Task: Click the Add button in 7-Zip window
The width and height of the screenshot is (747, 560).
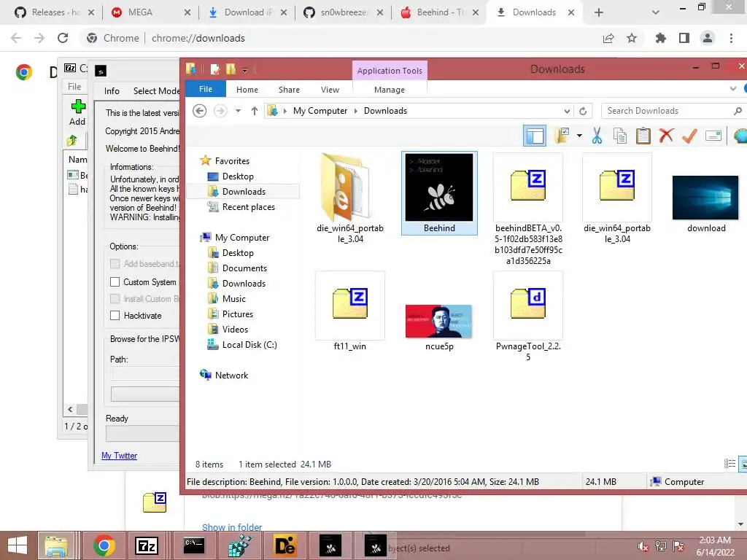Action: click(77, 113)
